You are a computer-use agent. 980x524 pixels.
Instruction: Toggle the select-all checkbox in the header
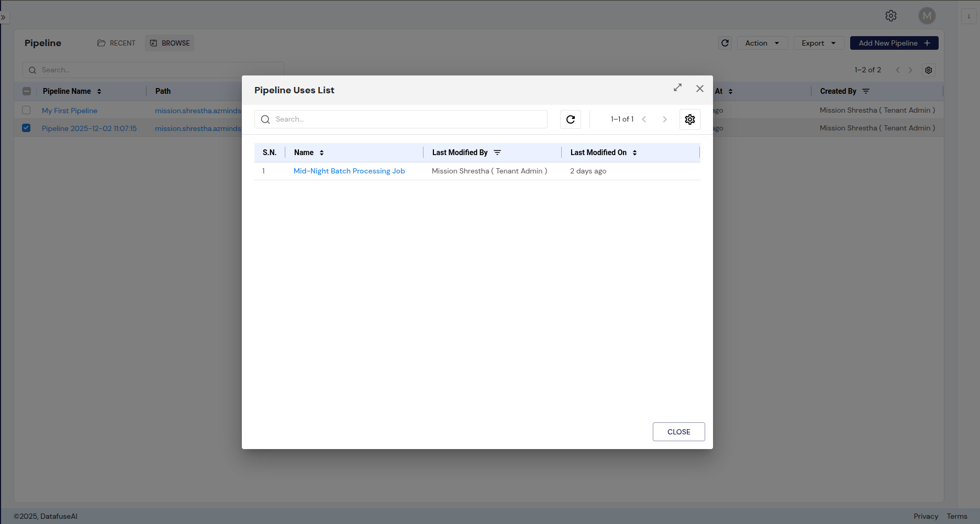(x=27, y=91)
